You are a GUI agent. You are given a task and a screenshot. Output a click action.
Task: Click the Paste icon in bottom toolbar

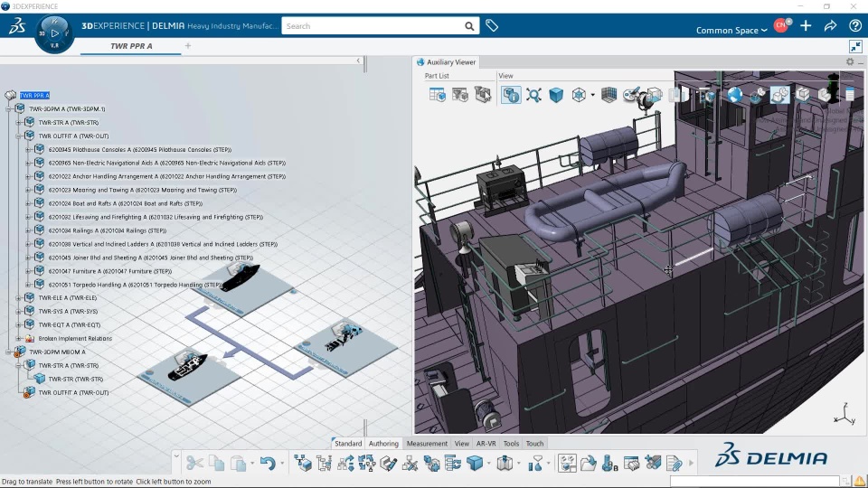(238, 463)
